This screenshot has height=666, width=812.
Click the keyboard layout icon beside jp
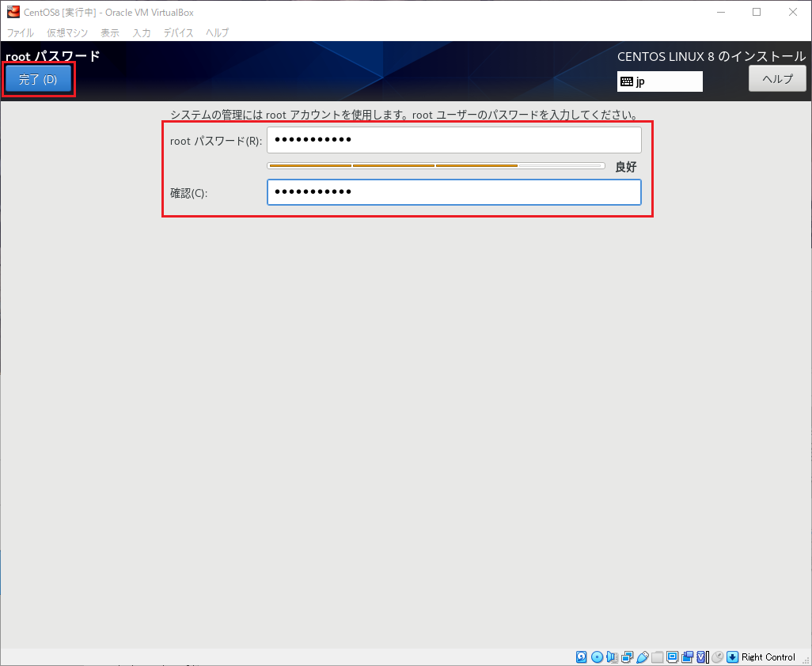click(627, 81)
